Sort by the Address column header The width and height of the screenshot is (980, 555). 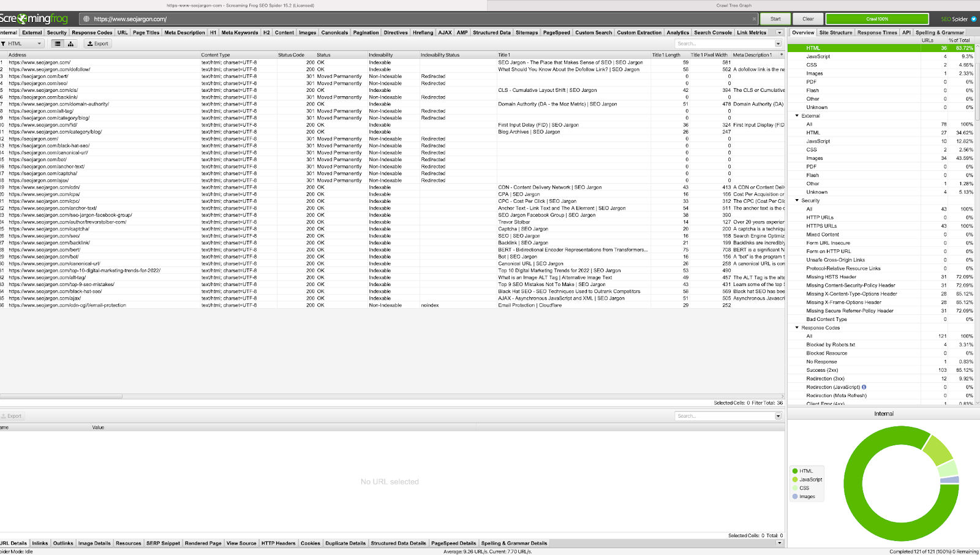tap(104, 55)
